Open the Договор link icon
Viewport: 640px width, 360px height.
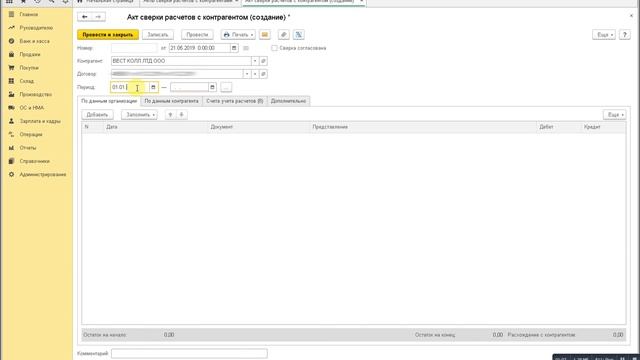pyautogui.click(x=263, y=74)
